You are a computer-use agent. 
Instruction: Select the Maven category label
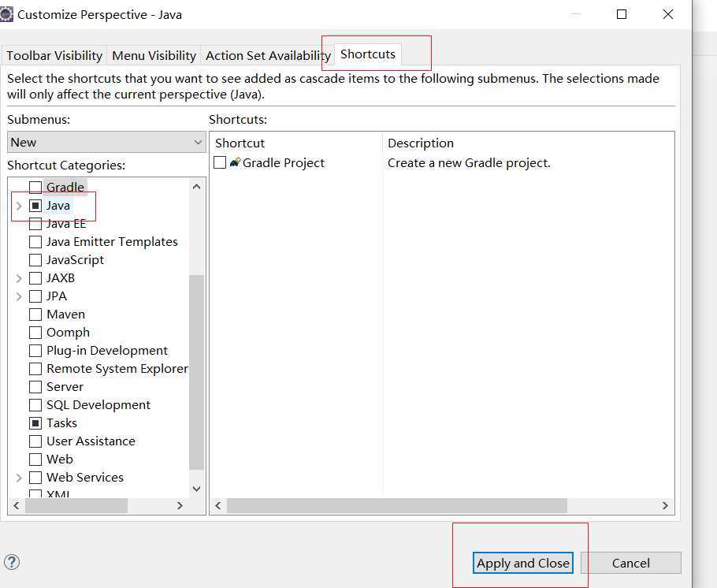coord(66,314)
